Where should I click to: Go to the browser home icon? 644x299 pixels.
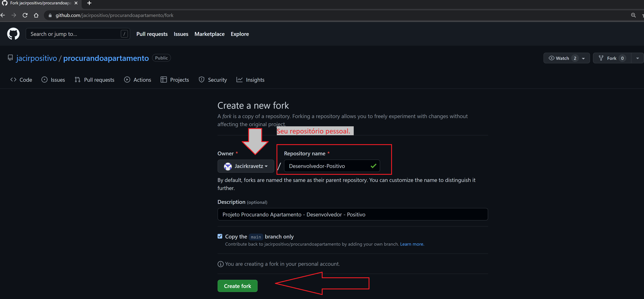point(36,15)
